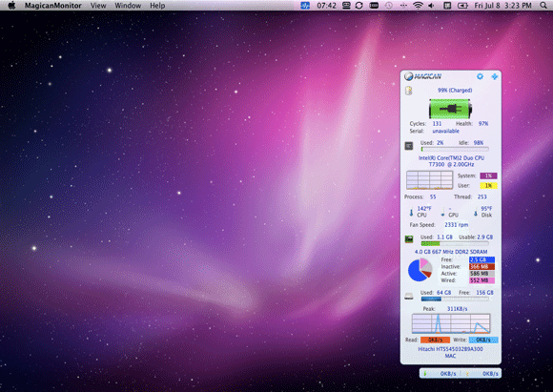553x392 pixels.
Task: Open the MagicanMonitor application menu
Action: click(x=52, y=6)
